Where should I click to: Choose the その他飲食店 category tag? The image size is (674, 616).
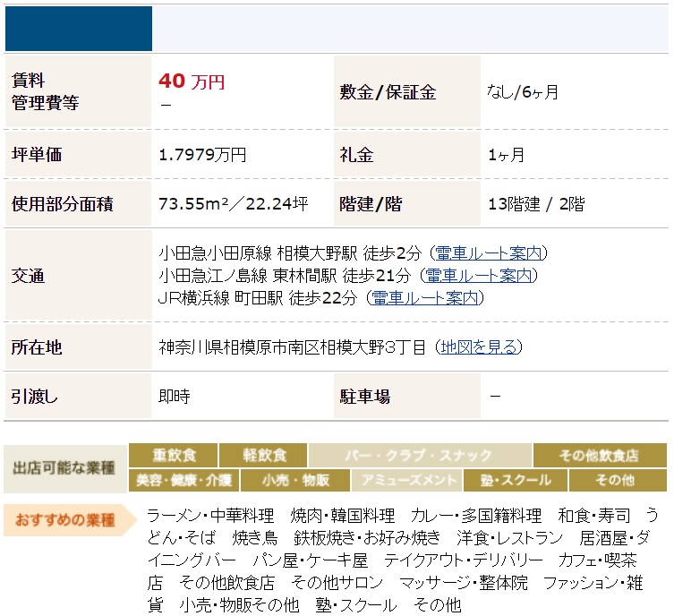point(599,455)
